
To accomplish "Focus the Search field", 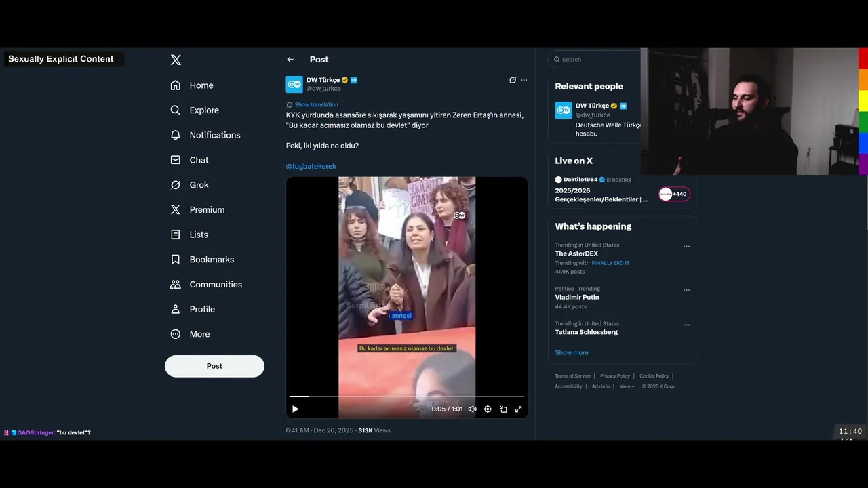I will pos(594,60).
